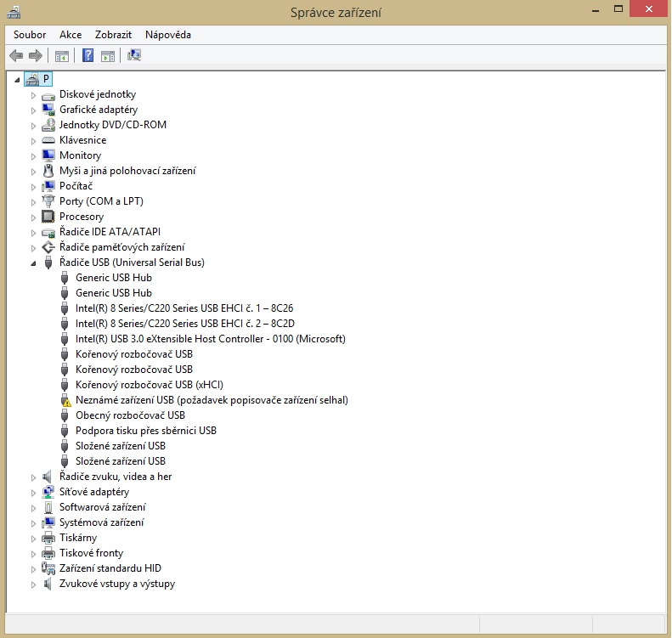Screen dimensions: 672x638
Task: Select Podpora tisku přes sběrnici USB
Action: point(145,431)
